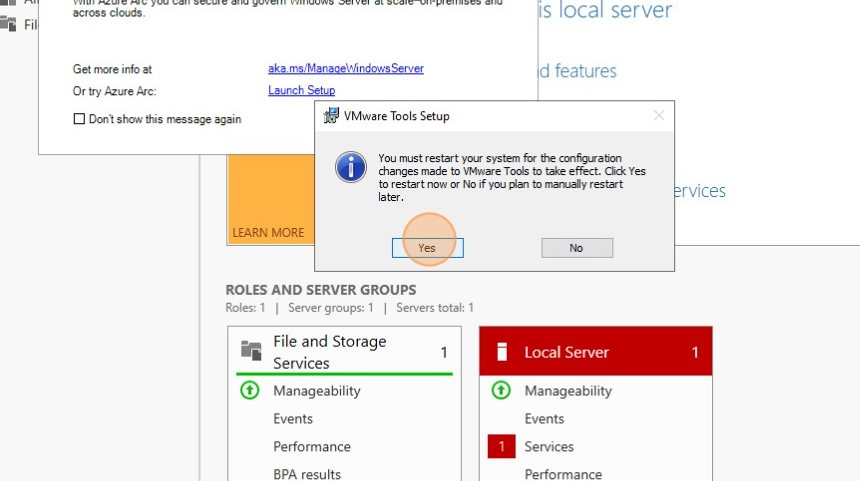Open the Local Server tile header
Screen dimensions: 860x481
[x=596, y=352]
